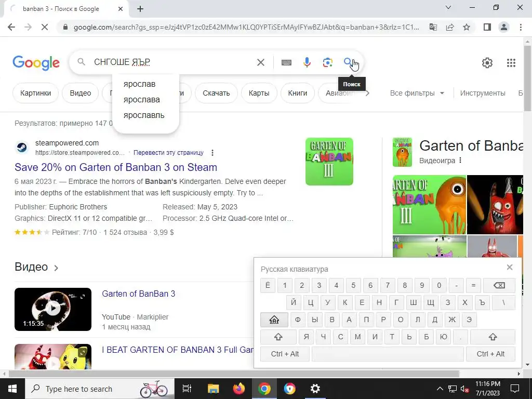Screen dimensions: 532x399
Task: Click the blue Search magnifier button
Action: pyautogui.click(x=348, y=62)
